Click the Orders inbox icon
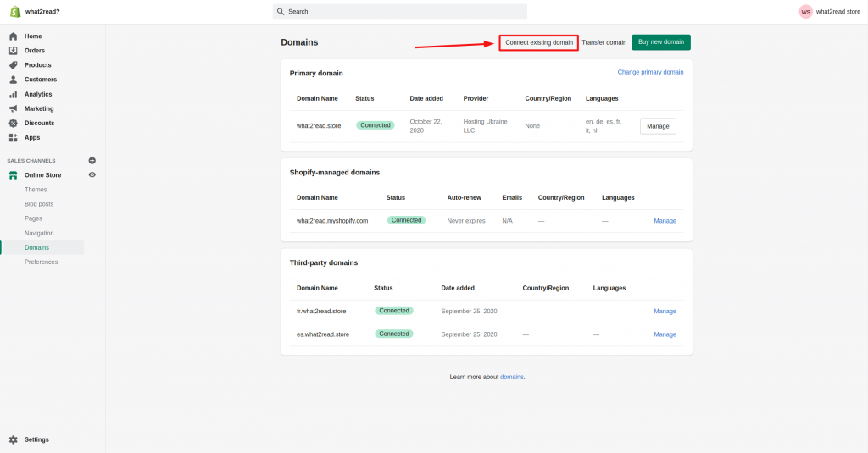 pos(14,50)
